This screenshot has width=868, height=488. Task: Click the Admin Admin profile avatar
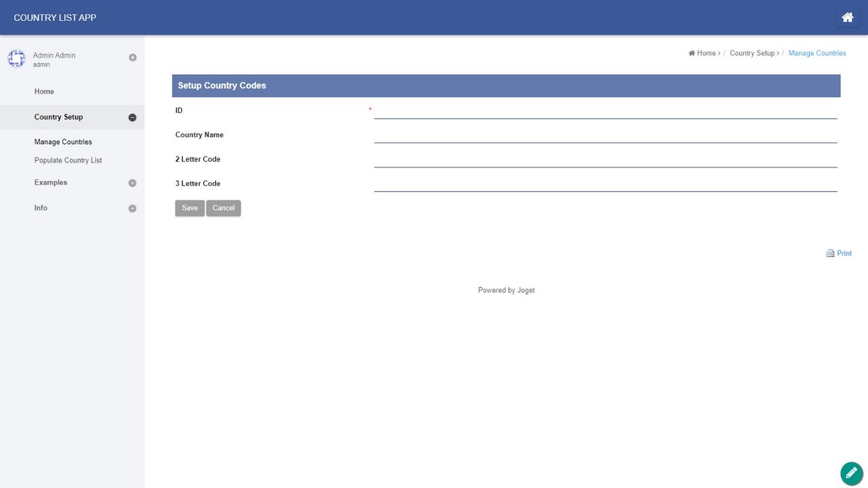pos(16,59)
